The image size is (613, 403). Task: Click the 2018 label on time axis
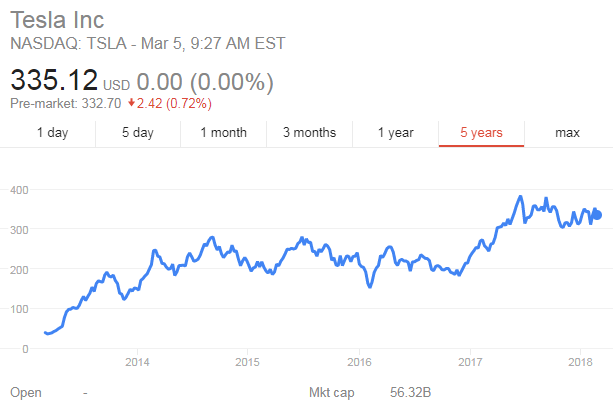tap(581, 362)
